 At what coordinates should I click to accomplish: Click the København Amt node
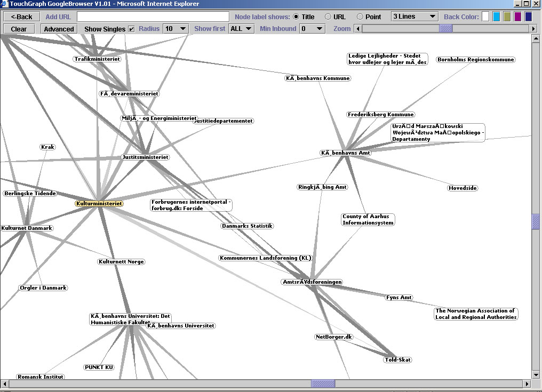[x=345, y=153]
